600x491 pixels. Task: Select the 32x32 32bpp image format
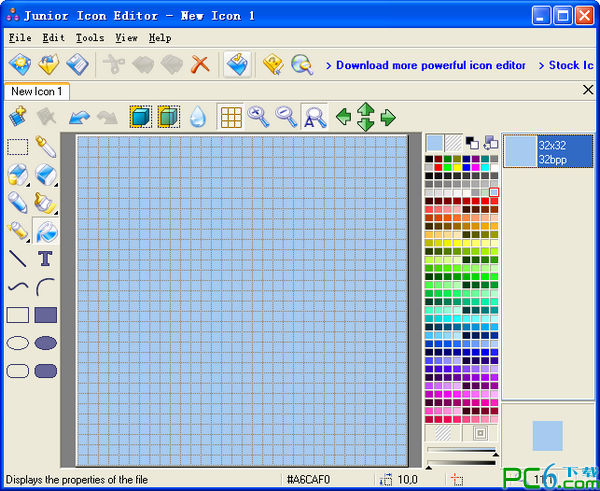[548, 152]
